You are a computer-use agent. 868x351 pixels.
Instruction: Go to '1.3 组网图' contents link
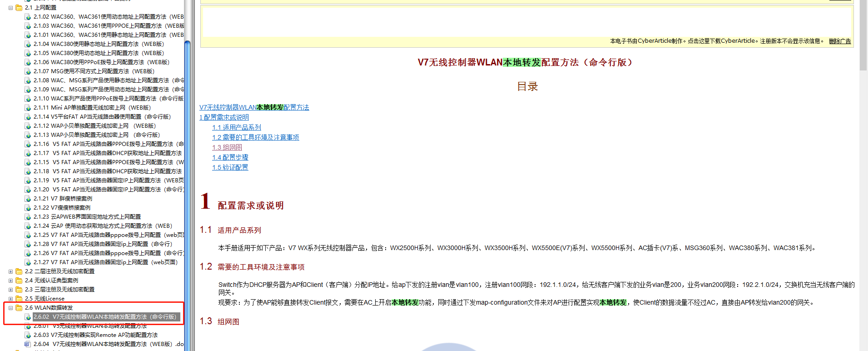pyautogui.click(x=227, y=147)
